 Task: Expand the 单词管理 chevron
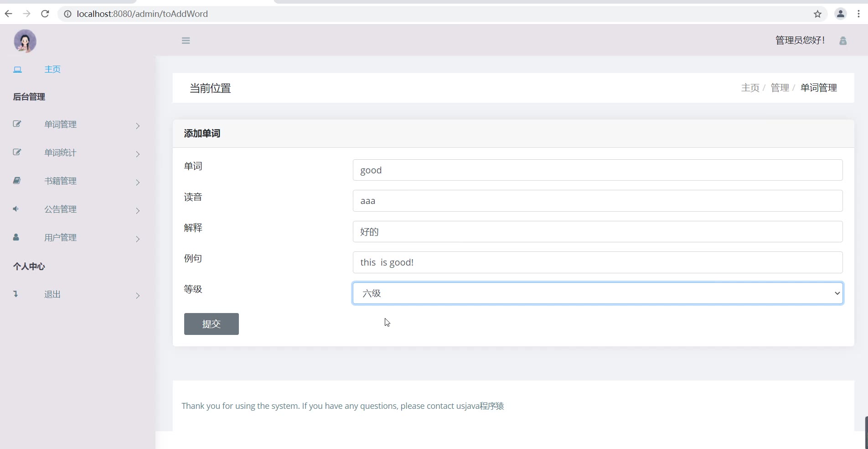(x=138, y=126)
